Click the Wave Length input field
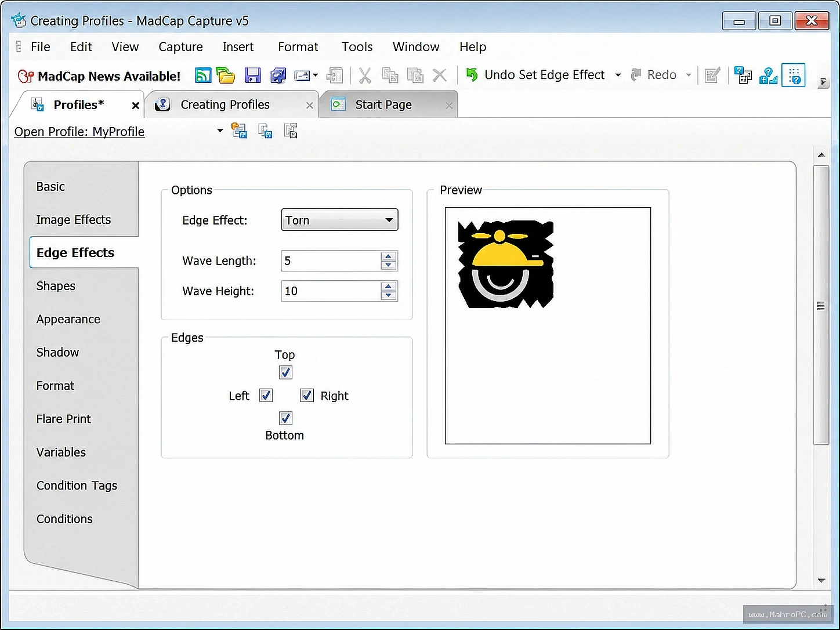Screen dimensions: 840x630 [x=331, y=261]
